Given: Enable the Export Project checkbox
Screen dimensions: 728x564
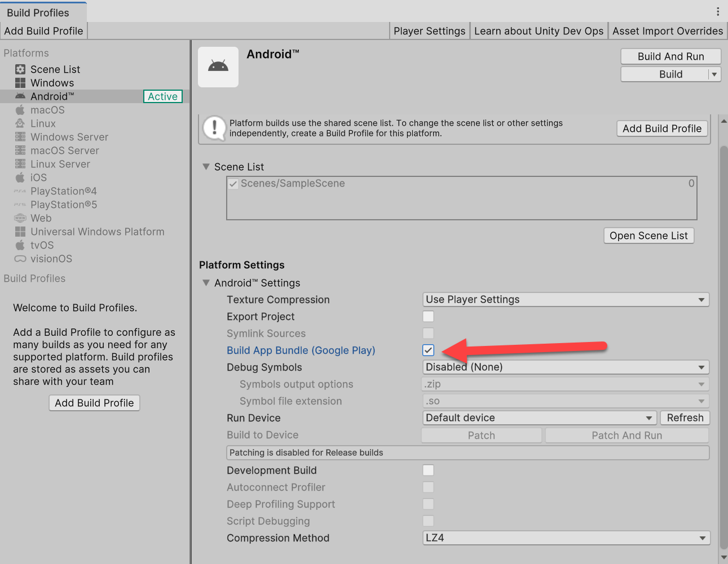Looking at the screenshot, I should pyautogui.click(x=429, y=317).
